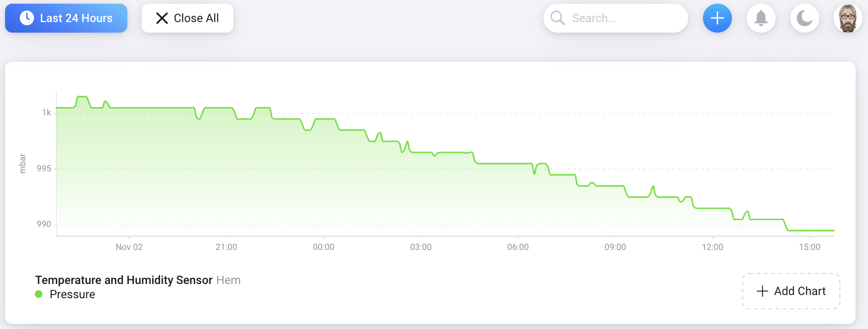Open Temperature and Humidity Sensor title
This screenshot has height=329, width=868.
pyautogui.click(x=124, y=280)
